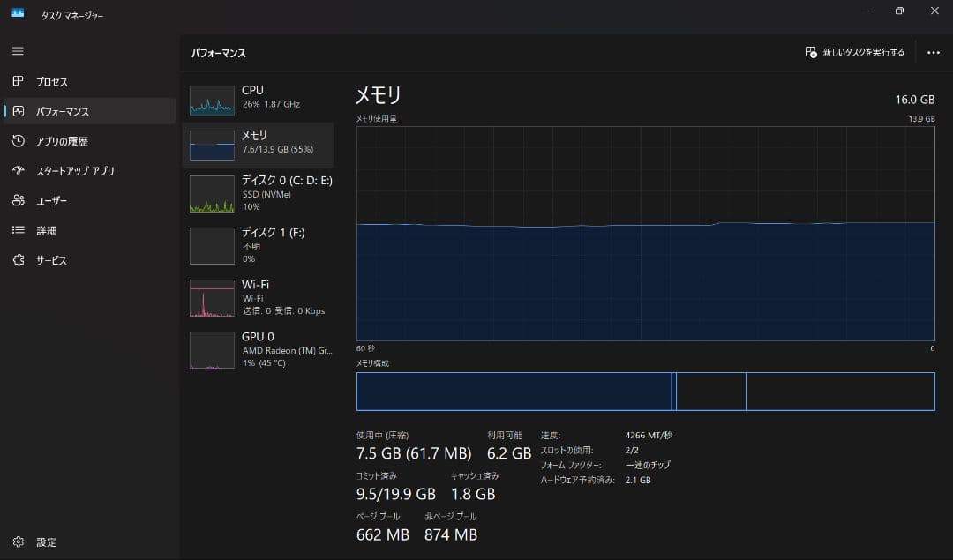Open the 設定 gear icon
The image size is (953, 560).
[x=19, y=541]
